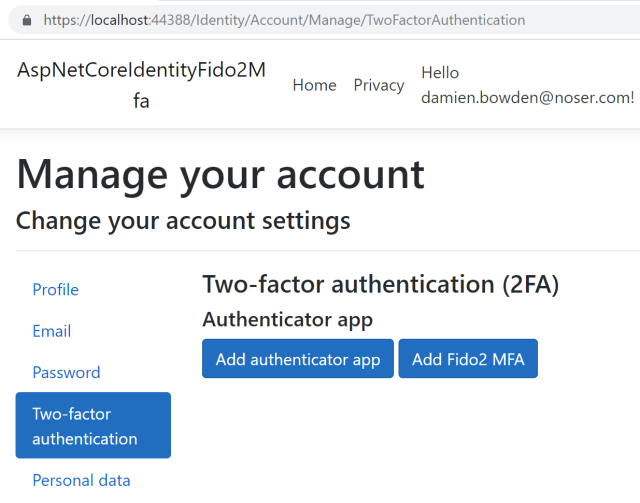Viewport: 640px width, 503px height.
Task: Open the AspNetCoreIdentityFido2Mfa brand link
Action: 141,85
